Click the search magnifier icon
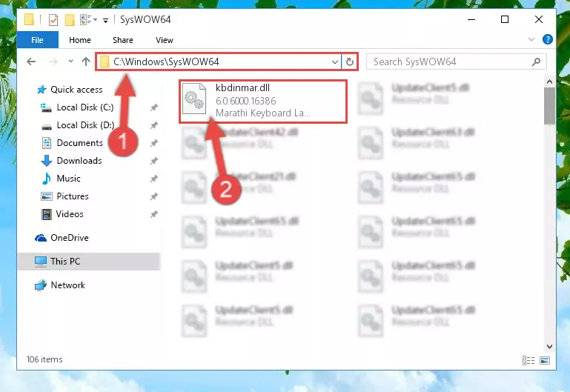570x392 pixels. click(x=536, y=62)
